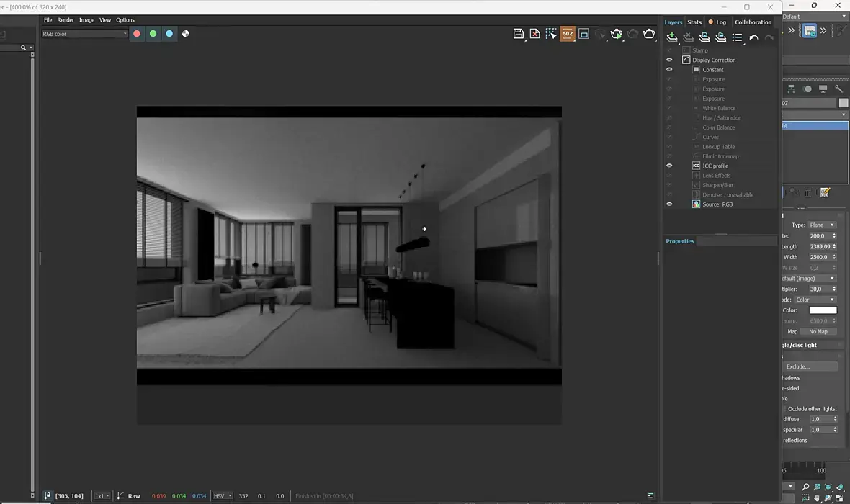
Task: Open the Render menu
Action: point(66,20)
